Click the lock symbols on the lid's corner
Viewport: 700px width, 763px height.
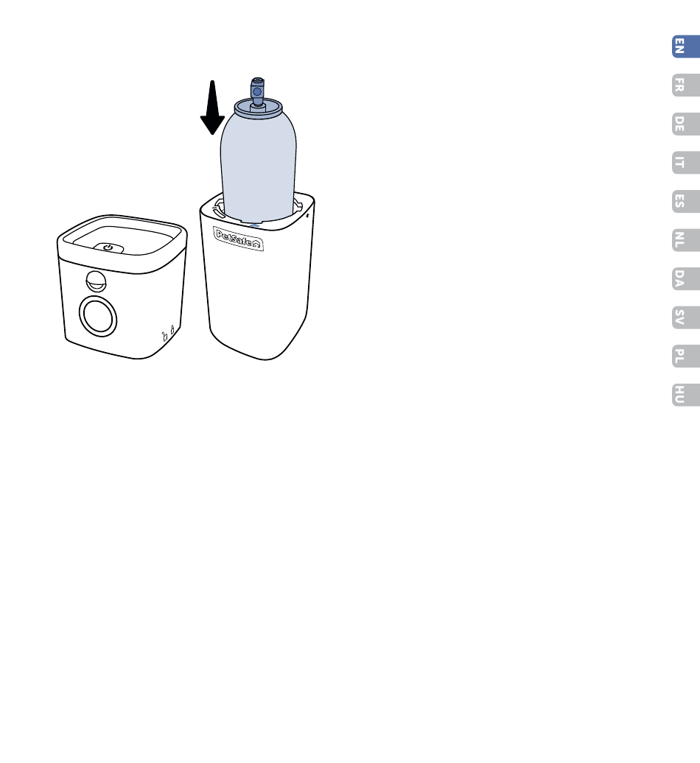(168, 332)
